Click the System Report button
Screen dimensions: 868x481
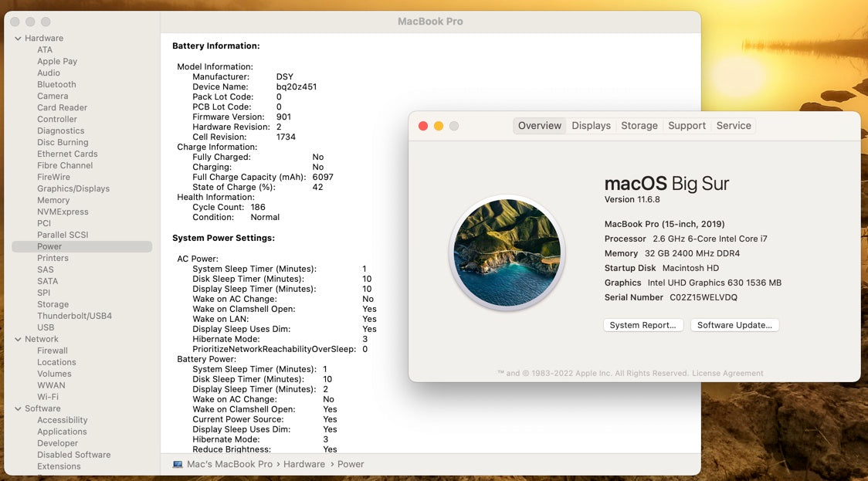(x=643, y=325)
